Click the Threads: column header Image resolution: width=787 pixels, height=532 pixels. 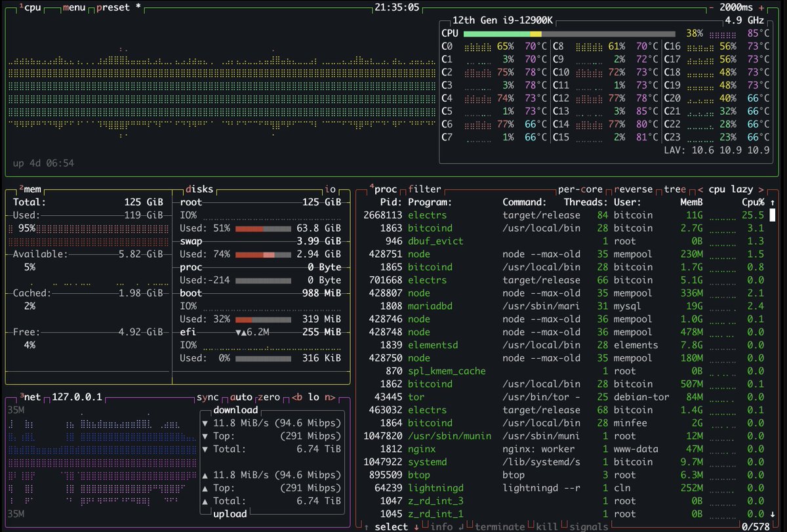point(586,202)
